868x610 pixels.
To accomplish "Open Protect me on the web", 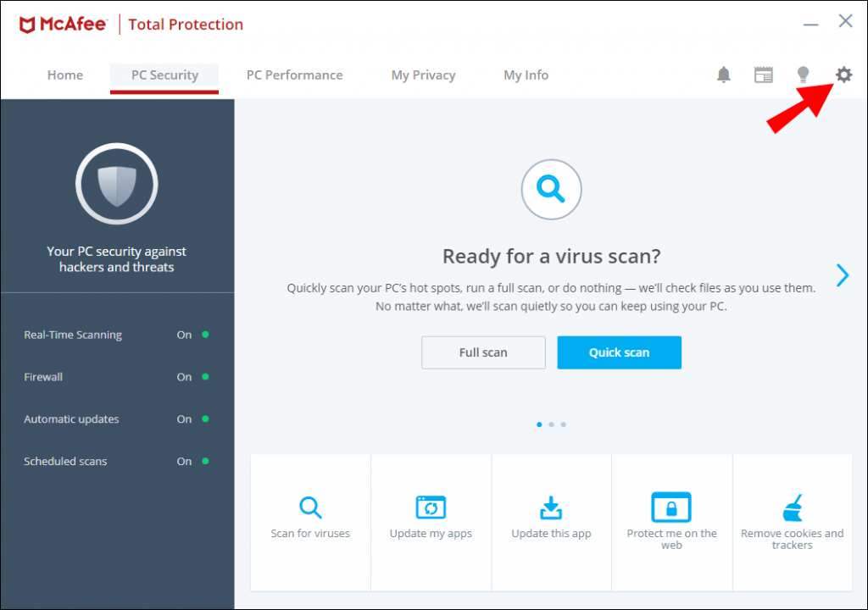I will [671, 507].
